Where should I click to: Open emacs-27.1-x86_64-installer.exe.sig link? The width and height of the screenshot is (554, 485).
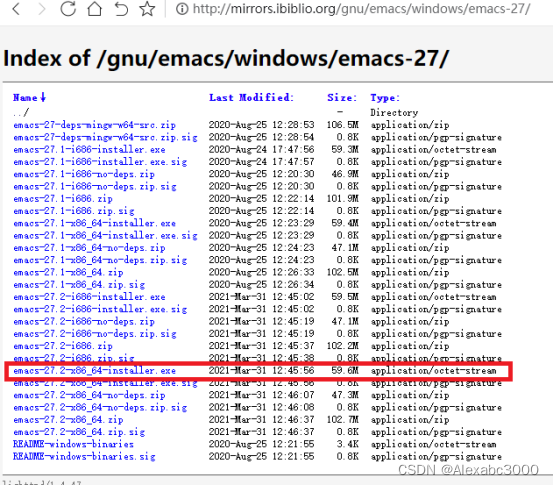(x=105, y=236)
